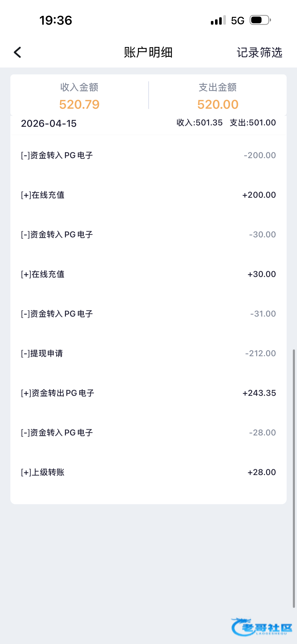This screenshot has height=644, width=297.
Task: Open the -31.00 PG电子 transfer record
Action: (x=148, y=314)
